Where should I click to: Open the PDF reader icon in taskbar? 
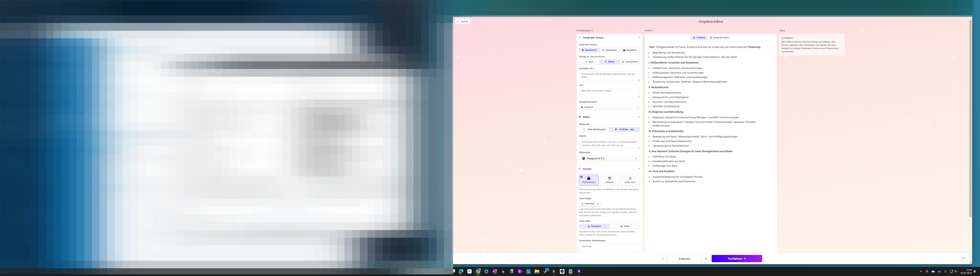[512, 271]
